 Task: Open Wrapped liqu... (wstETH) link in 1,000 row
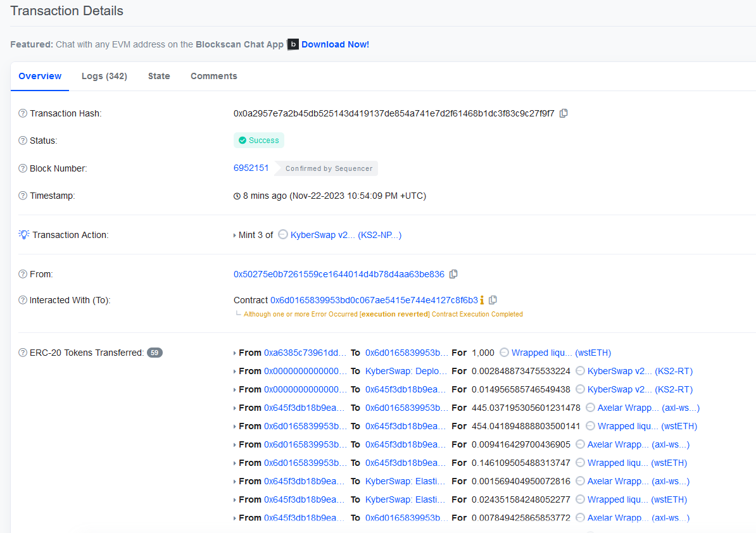(x=561, y=353)
